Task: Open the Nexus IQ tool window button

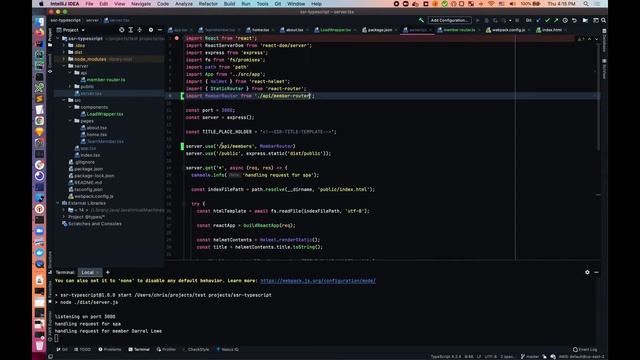Action: pyautogui.click(x=228, y=349)
